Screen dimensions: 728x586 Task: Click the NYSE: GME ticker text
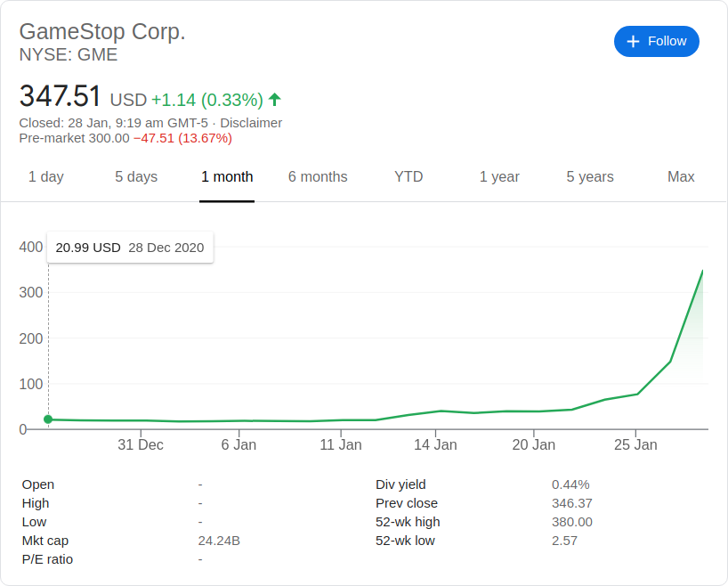click(69, 55)
